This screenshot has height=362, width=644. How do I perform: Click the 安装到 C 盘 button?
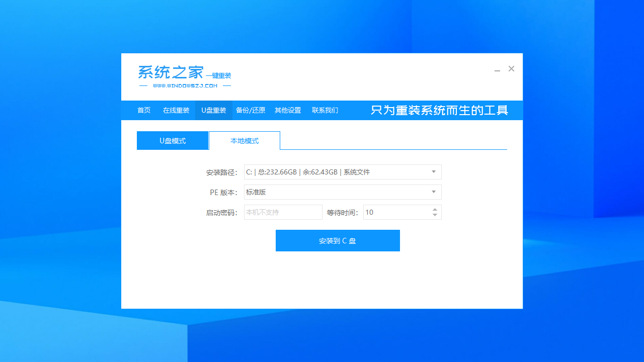pyautogui.click(x=338, y=240)
